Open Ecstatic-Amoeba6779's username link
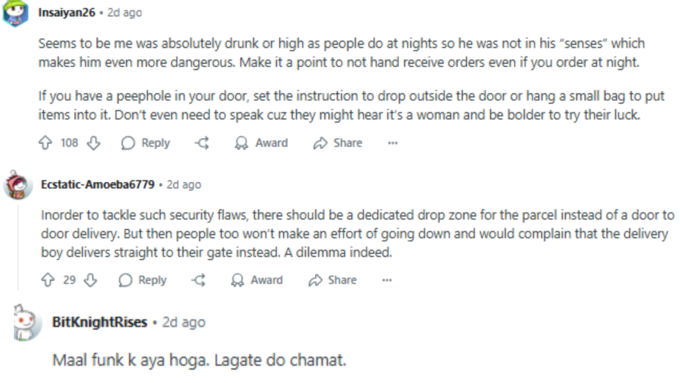The height and width of the screenshot is (383, 680). (x=98, y=184)
